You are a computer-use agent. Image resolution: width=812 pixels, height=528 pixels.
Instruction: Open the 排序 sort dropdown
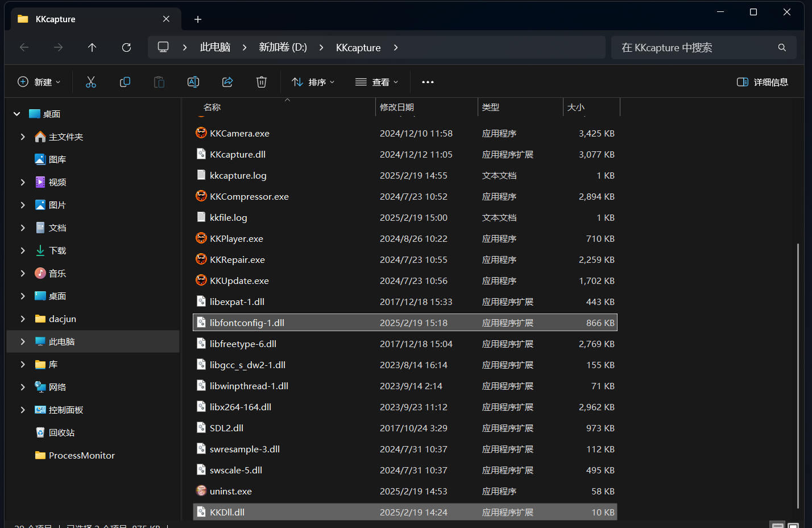pos(313,82)
